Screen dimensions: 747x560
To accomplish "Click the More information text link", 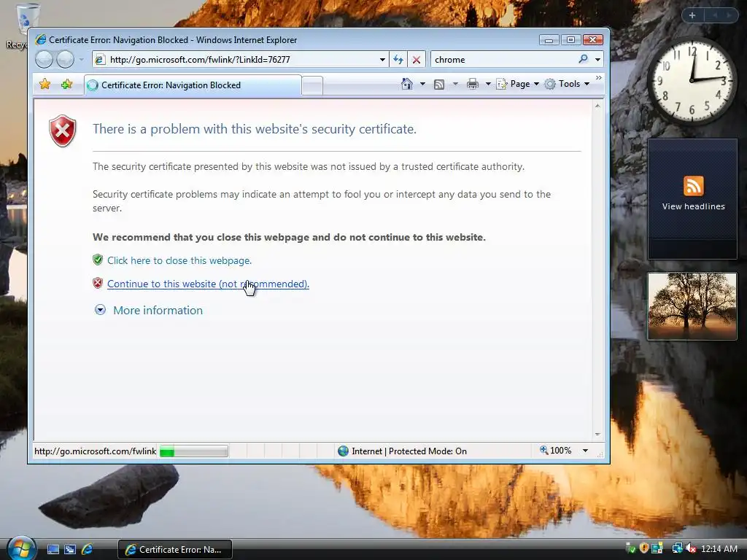I will [x=158, y=310].
